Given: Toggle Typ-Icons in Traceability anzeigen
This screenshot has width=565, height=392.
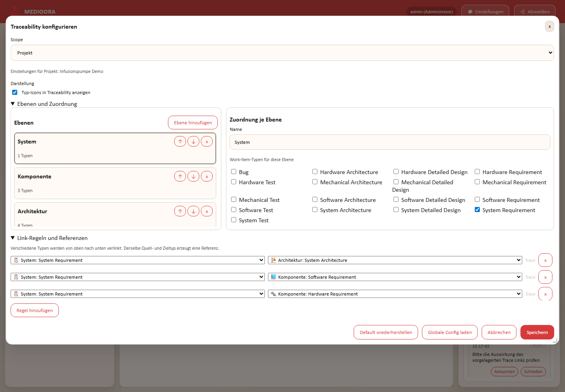Looking at the screenshot, I should click(15, 93).
